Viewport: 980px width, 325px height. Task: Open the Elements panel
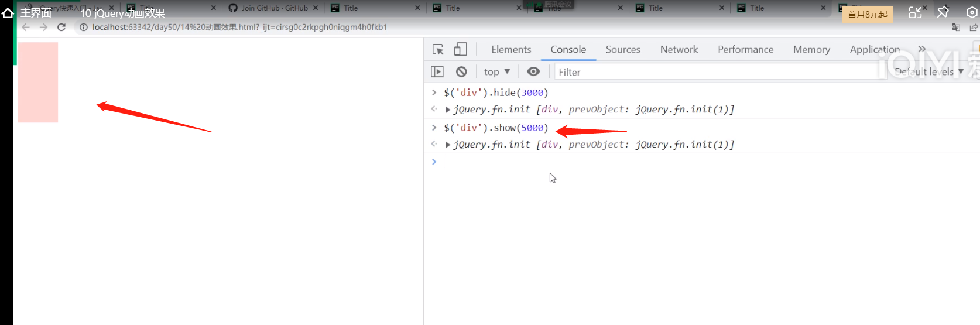pyautogui.click(x=511, y=50)
